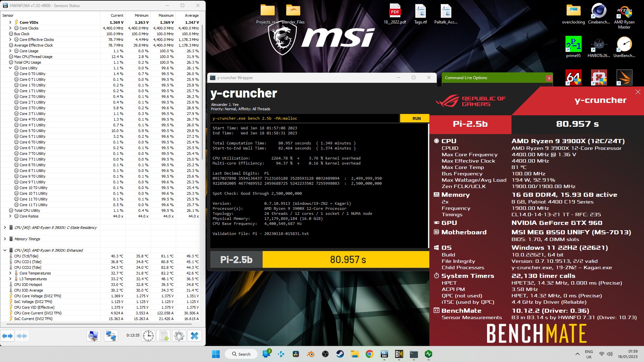Click the expand-columns arrows button in HWiNFO
Screen dimensions: 644x362
pos(7,336)
